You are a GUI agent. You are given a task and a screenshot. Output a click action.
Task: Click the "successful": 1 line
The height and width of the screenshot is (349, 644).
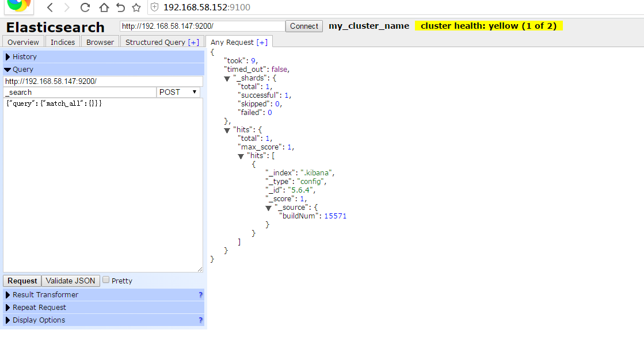pyautogui.click(x=265, y=95)
